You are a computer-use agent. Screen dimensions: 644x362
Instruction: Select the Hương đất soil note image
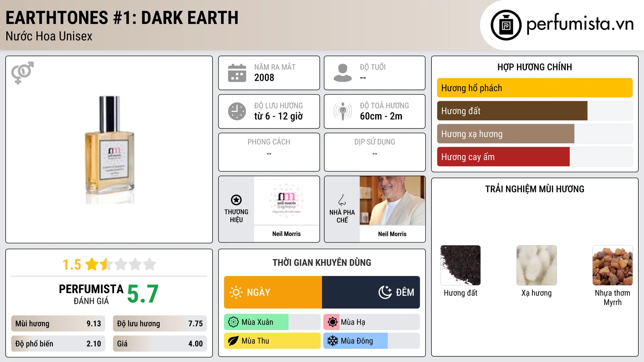[460, 265]
